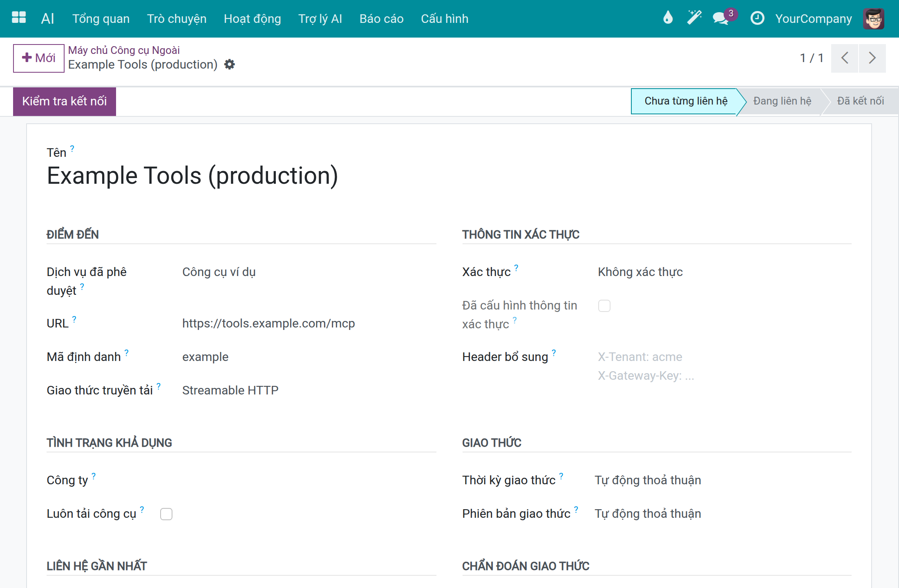Click the Mới new record button

[x=39, y=58]
